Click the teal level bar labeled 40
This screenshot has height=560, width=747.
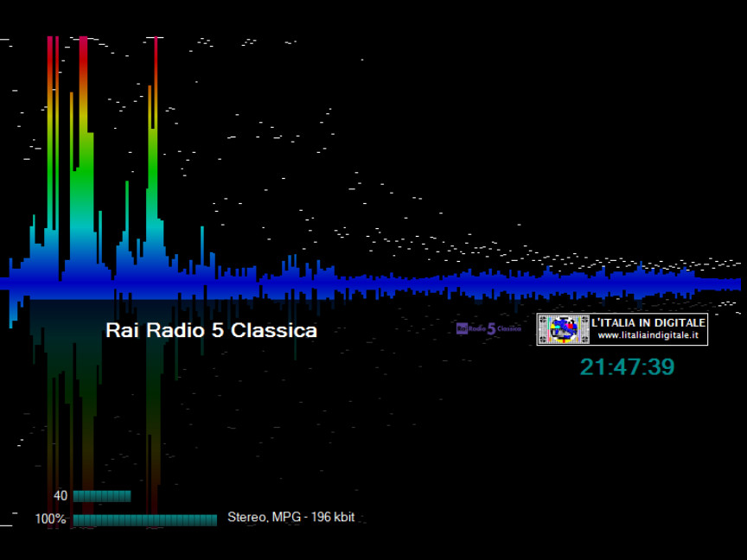(x=102, y=496)
